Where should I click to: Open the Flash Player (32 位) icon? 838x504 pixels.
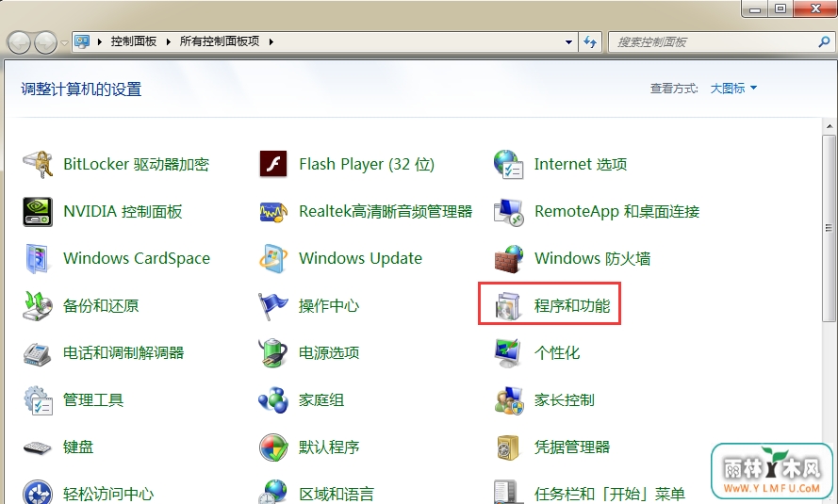coord(273,165)
